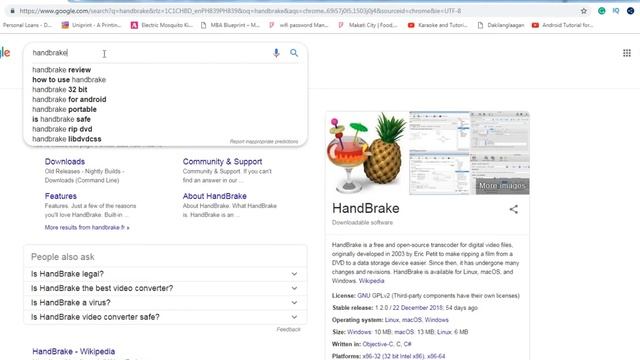This screenshot has width=640, height=360.
Task: Select suggestion 'handbrake rip dvd'
Action: point(62,129)
